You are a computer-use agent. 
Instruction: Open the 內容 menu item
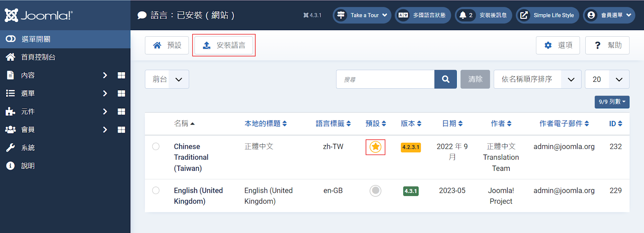click(x=28, y=75)
